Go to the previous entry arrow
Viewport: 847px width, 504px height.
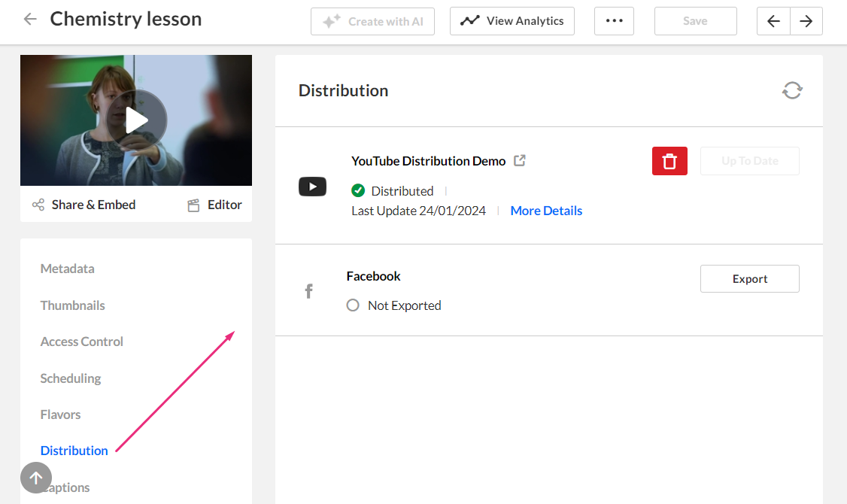(x=773, y=21)
